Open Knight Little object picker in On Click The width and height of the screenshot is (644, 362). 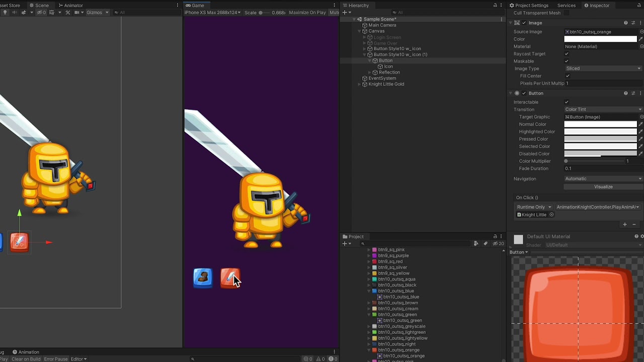point(551,215)
